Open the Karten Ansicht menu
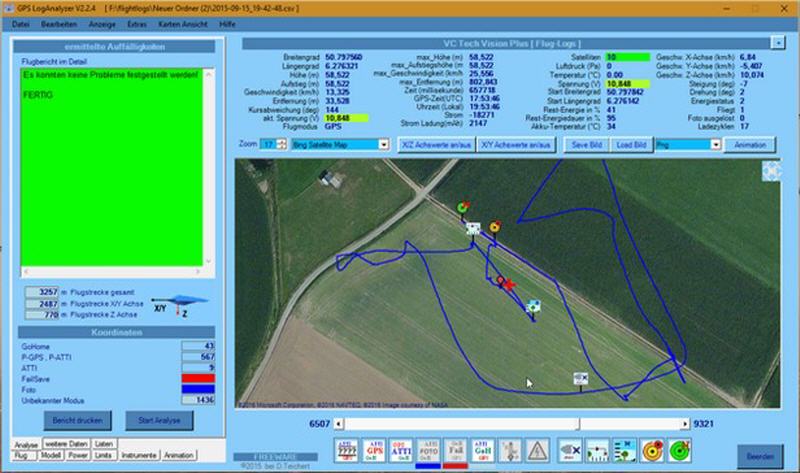800x473 pixels. (183, 24)
